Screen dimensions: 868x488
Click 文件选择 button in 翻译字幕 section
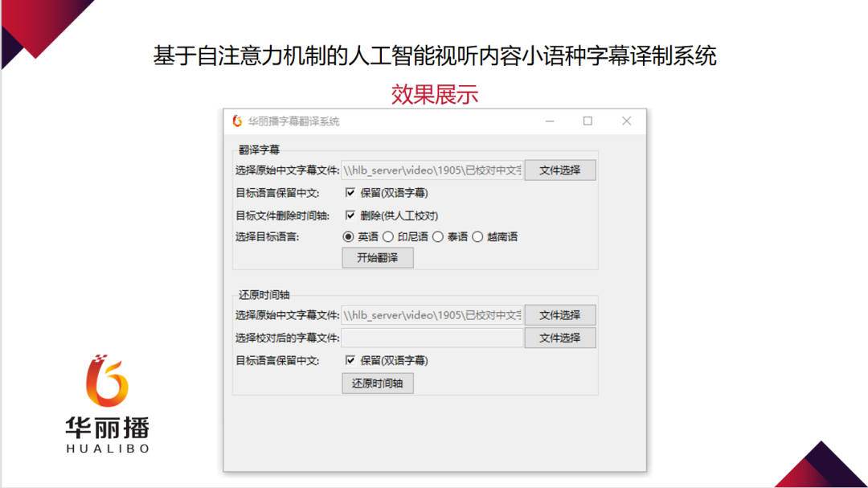[x=560, y=170]
